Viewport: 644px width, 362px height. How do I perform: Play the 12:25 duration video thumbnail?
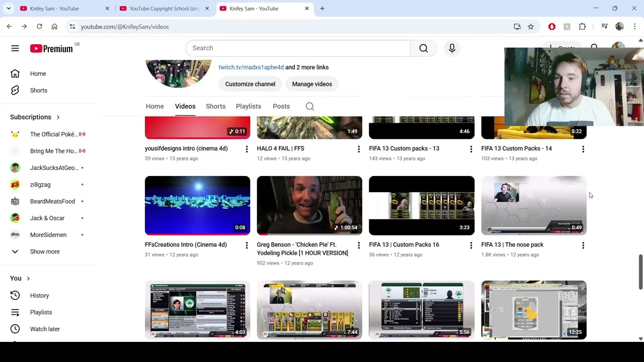coord(534,310)
